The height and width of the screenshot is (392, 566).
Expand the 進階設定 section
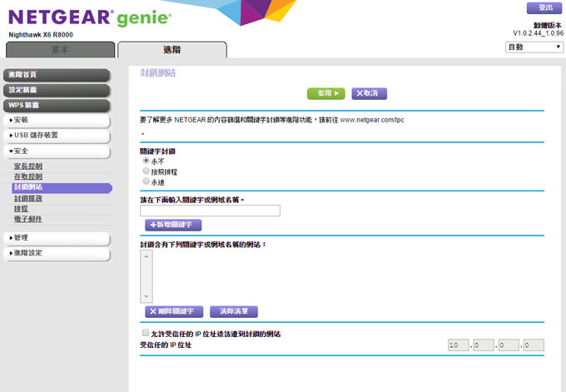(57, 253)
